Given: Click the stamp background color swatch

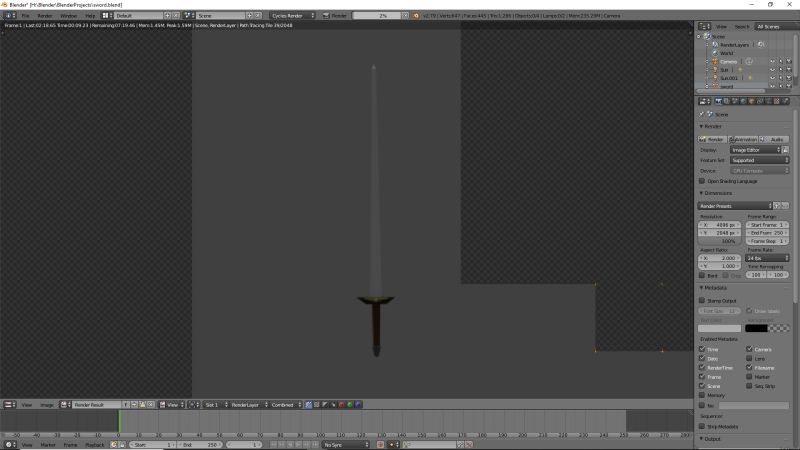Looking at the screenshot, I should point(767,328).
